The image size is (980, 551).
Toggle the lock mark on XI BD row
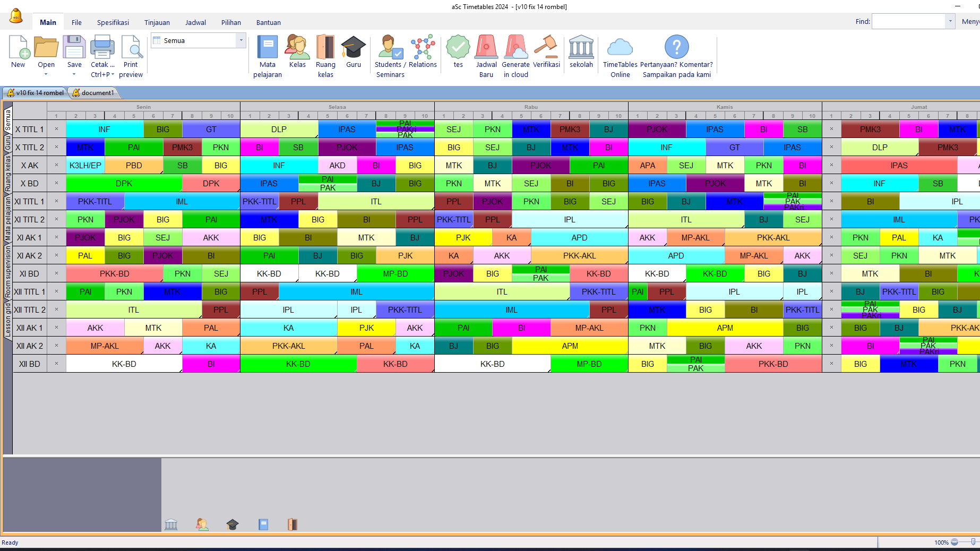tap(56, 273)
